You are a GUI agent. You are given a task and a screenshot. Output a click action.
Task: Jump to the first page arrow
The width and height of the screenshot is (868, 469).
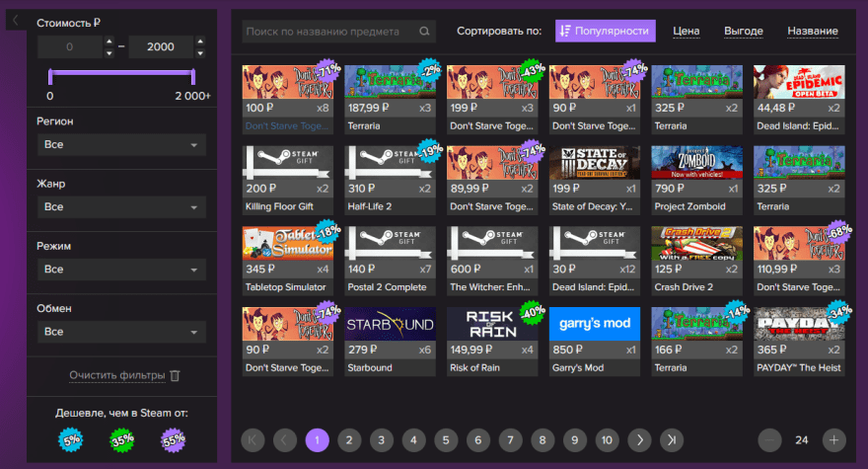[252, 440]
